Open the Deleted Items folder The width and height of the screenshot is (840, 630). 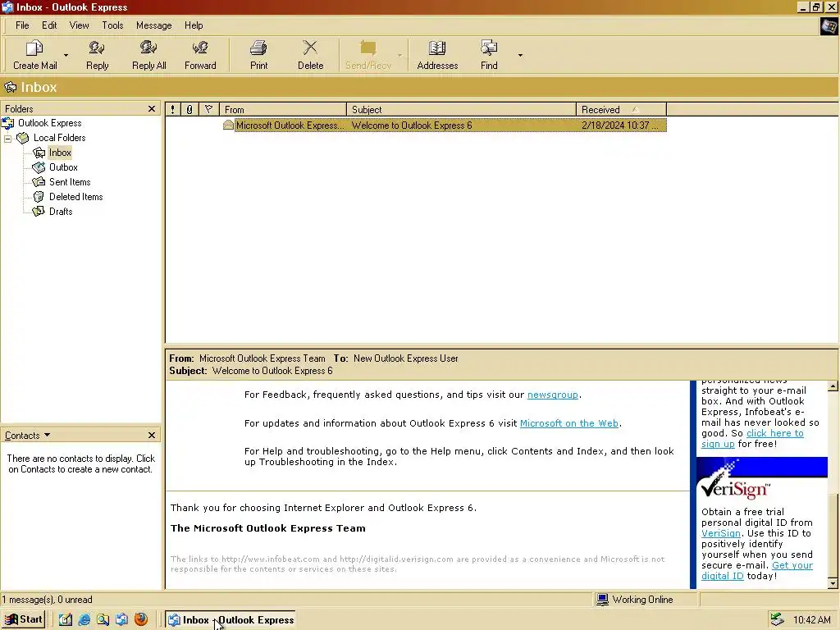75,197
